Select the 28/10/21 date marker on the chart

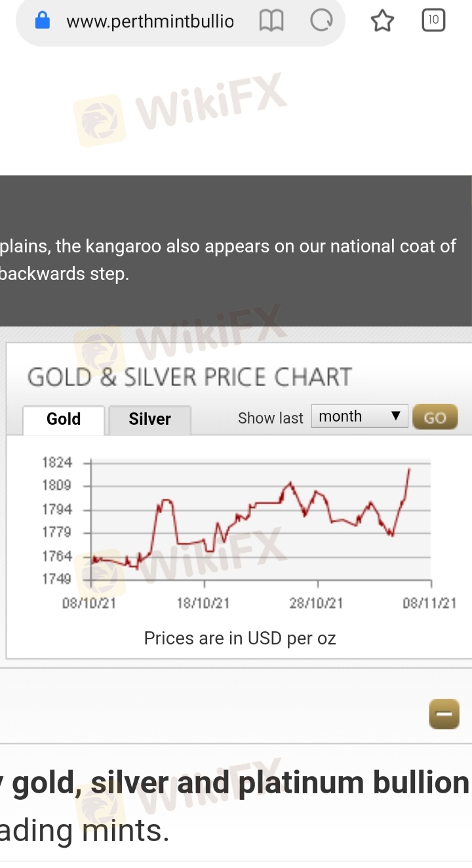tap(316, 603)
